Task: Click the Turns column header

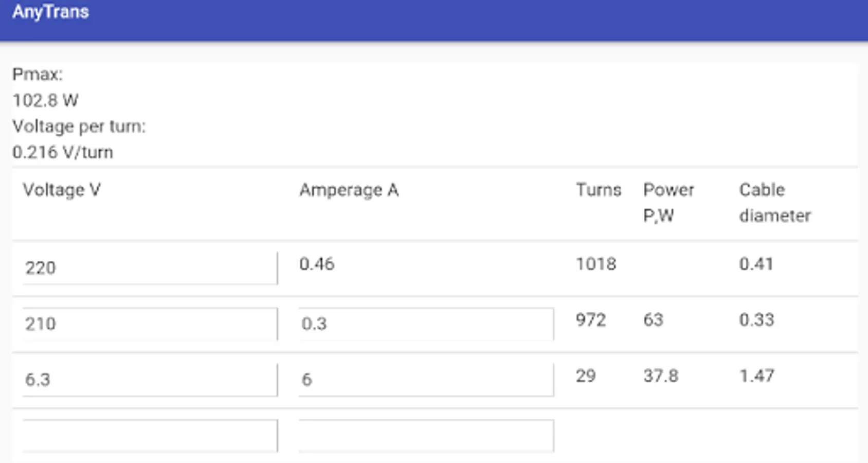Action: coord(599,190)
